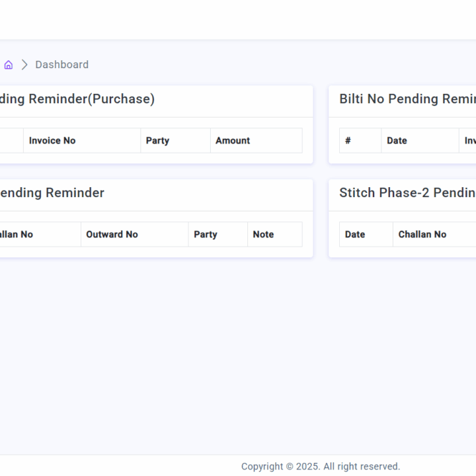Click Date header in Stitch Phase-2 table
The image size is (476, 476).
(355, 235)
